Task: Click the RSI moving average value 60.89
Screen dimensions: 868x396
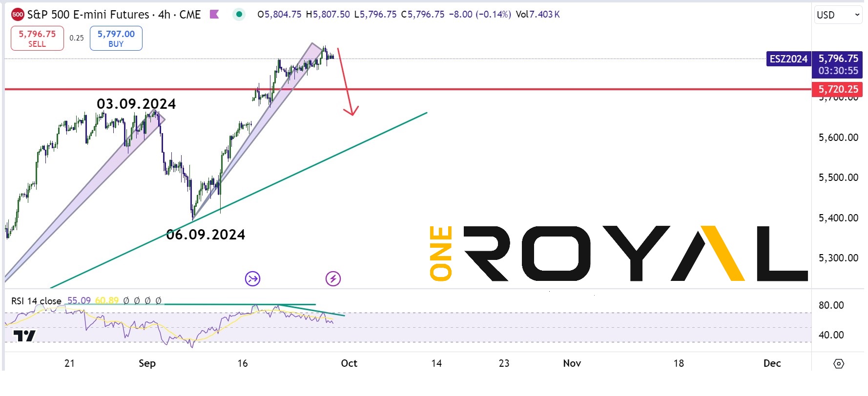Action: point(107,300)
